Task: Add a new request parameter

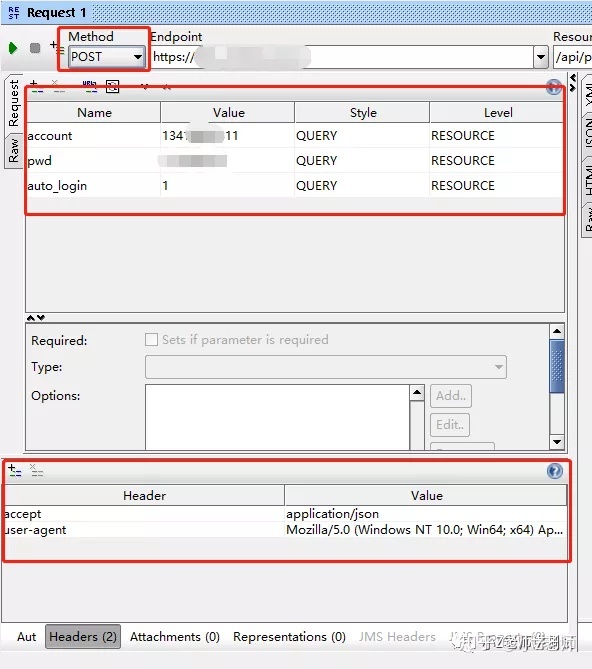Action: [37, 87]
